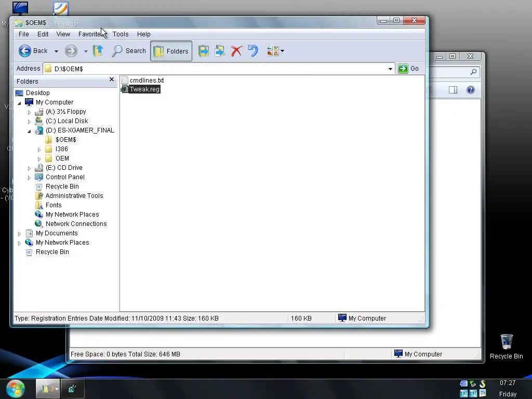The image size is (532, 399).
Task: Click the green Go button
Action: pyautogui.click(x=408, y=69)
